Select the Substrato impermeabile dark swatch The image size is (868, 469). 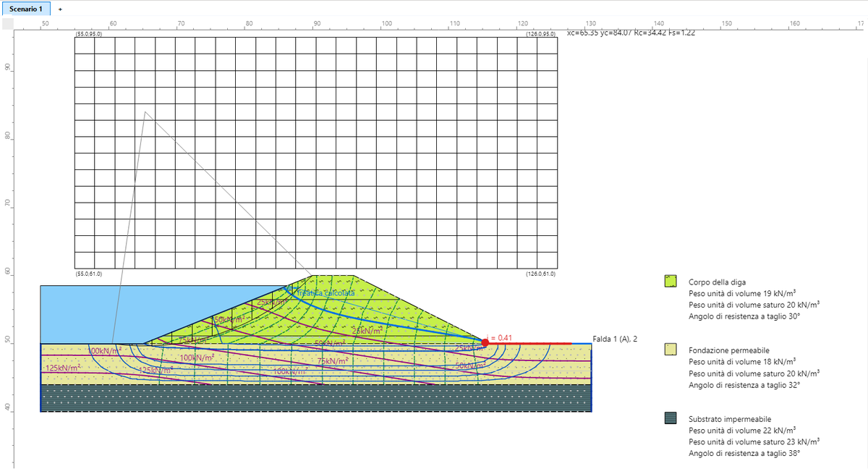671,418
